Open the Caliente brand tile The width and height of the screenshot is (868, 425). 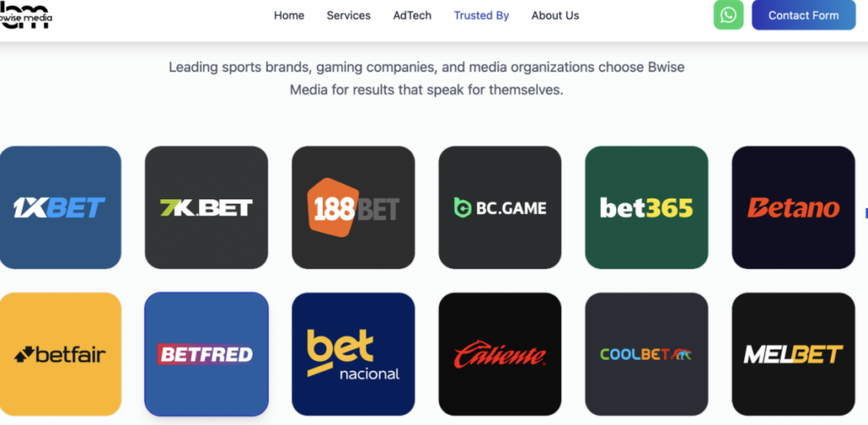[x=499, y=354]
